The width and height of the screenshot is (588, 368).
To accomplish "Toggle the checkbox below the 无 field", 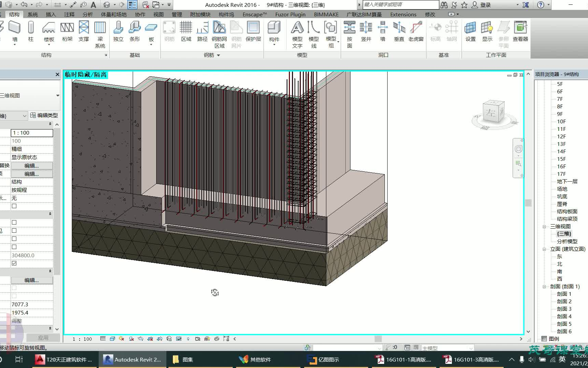I will [14, 206].
